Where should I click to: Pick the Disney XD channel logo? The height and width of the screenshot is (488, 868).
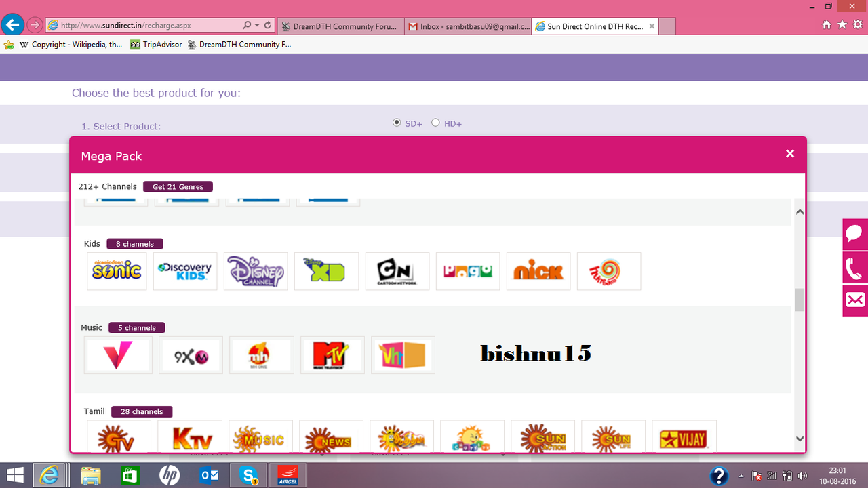326,271
